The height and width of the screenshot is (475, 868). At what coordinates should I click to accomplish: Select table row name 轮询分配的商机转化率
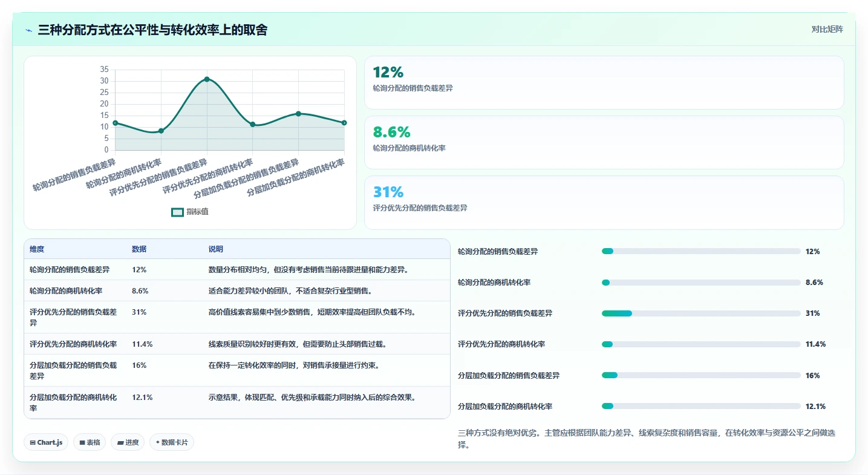66,291
